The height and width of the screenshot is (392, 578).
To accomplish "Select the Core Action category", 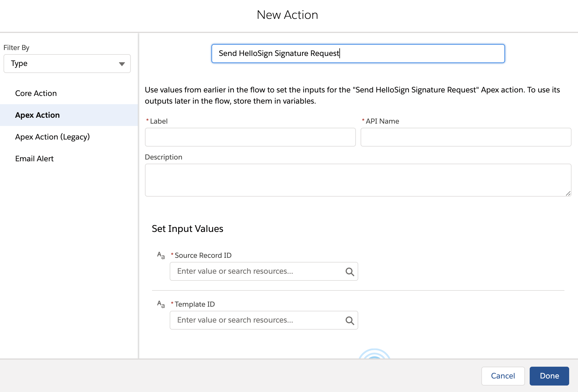I will pyautogui.click(x=36, y=93).
